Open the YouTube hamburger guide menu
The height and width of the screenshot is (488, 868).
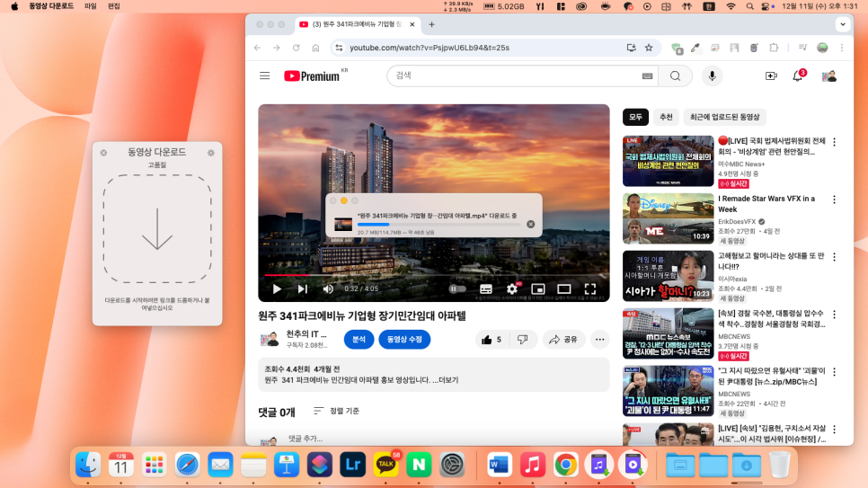pyautogui.click(x=264, y=75)
